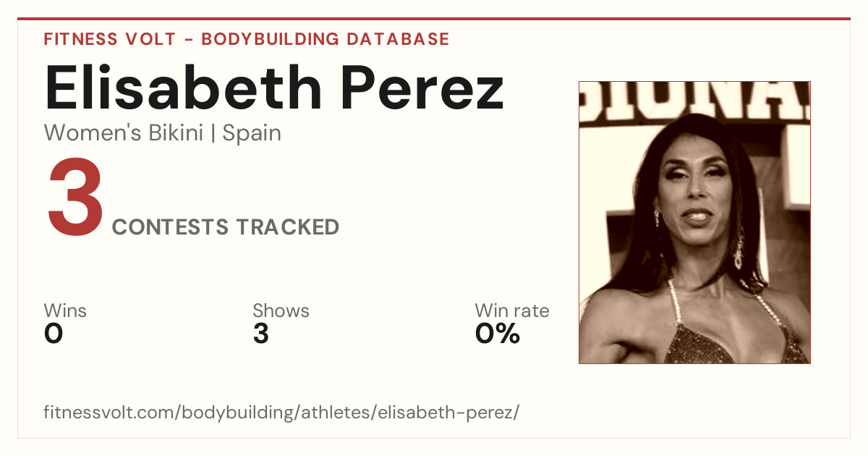Click the word Spain in the subtitle
The height and width of the screenshot is (456, 868).
coord(252,133)
